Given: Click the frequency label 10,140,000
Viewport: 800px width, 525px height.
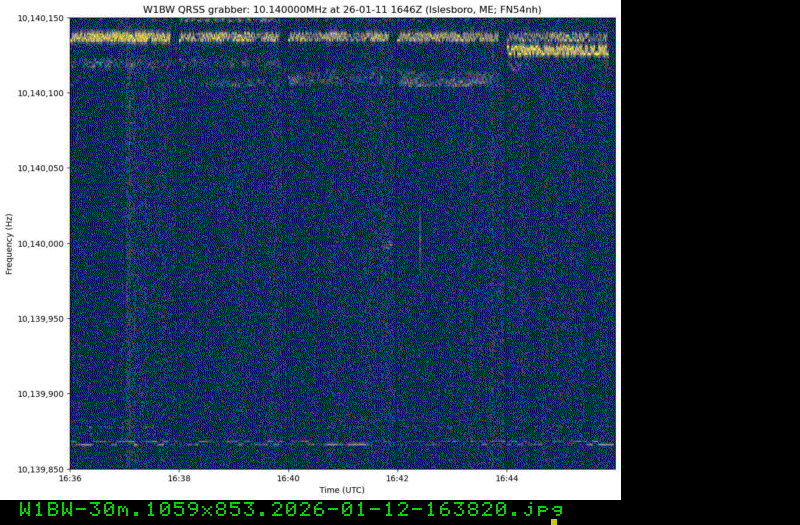Looking at the screenshot, I should point(41,244).
